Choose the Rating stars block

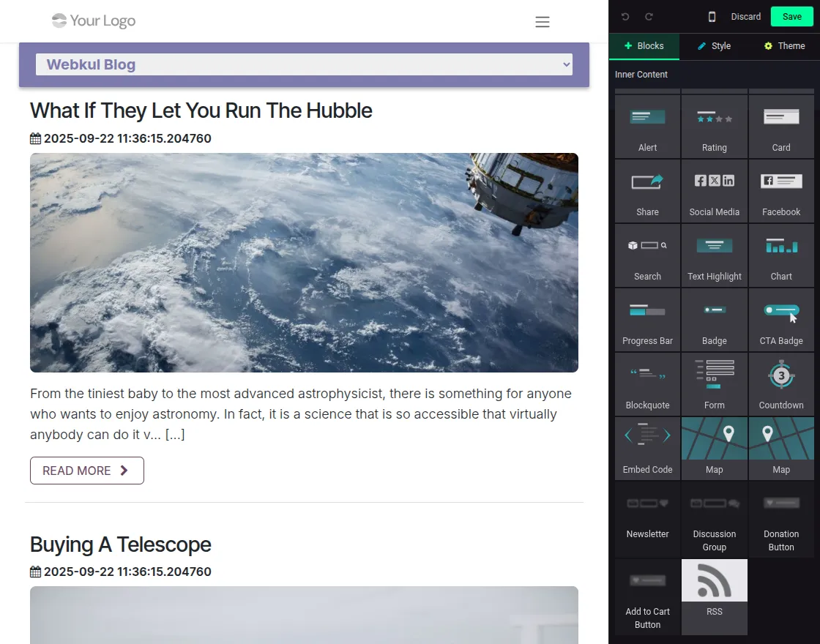click(714, 126)
